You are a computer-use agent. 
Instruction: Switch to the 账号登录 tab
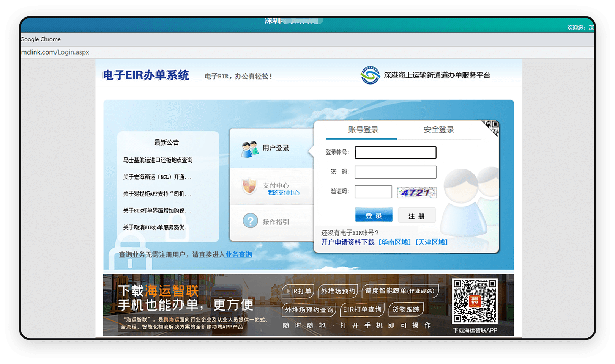pos(363,130)
